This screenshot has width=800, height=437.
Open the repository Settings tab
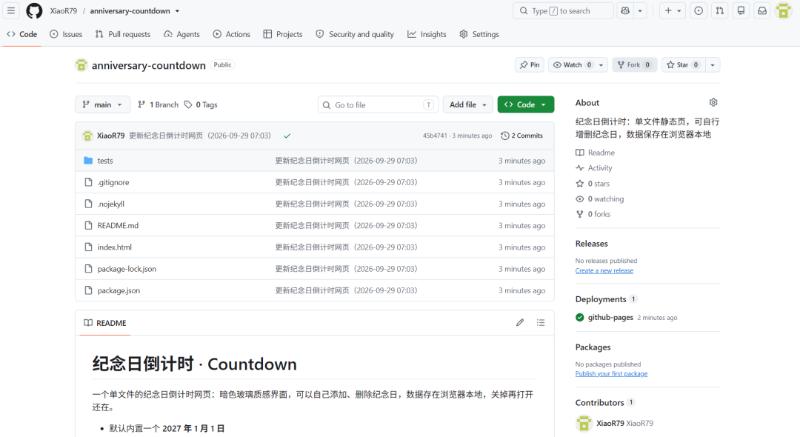tap(479, 34)
